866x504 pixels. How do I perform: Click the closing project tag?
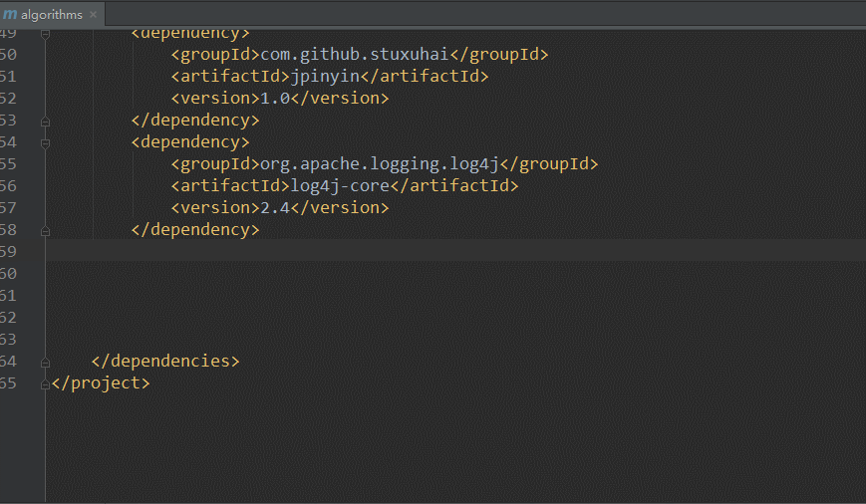pyautogui.click(x=101, y=383)
